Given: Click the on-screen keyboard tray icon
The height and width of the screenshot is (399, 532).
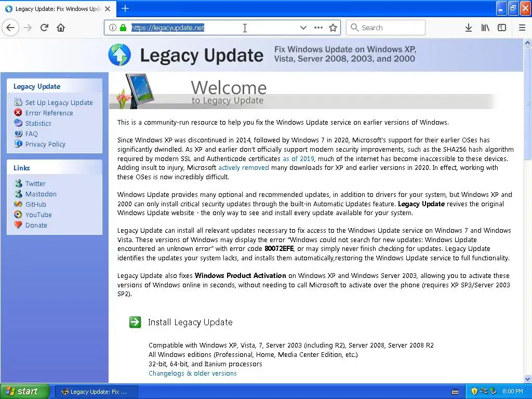Looking at the screenshot, I should coord(455,392).
